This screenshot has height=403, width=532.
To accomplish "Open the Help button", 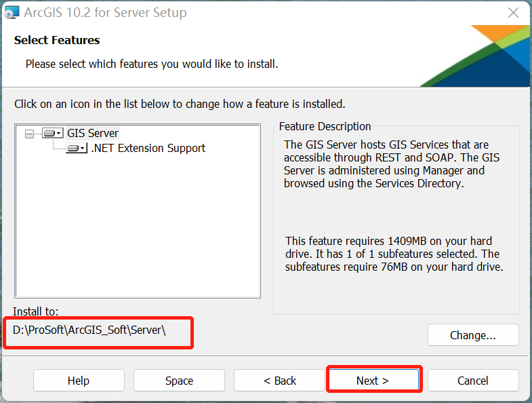I will [79, 380].
